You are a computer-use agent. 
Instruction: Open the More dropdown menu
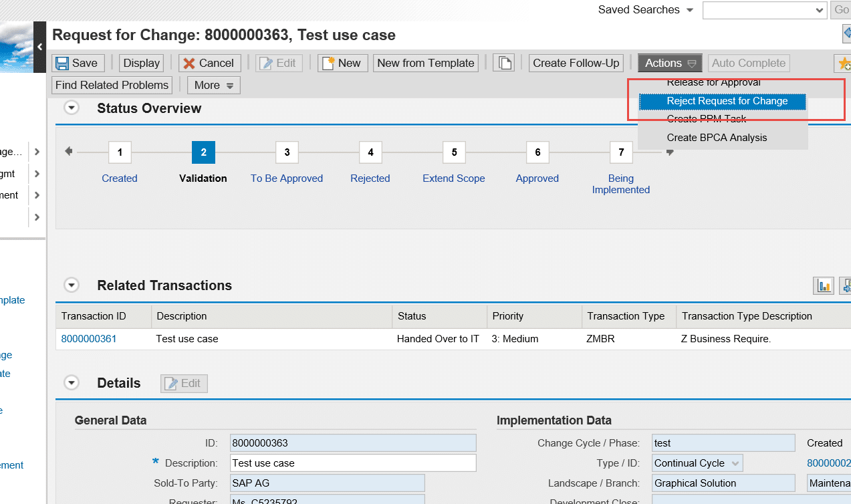click(213, 85)
